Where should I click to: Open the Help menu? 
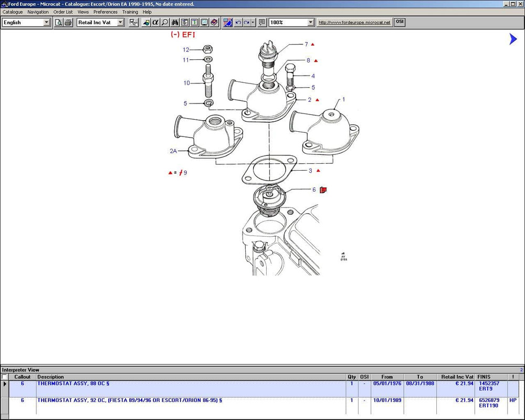click(147, 12)
